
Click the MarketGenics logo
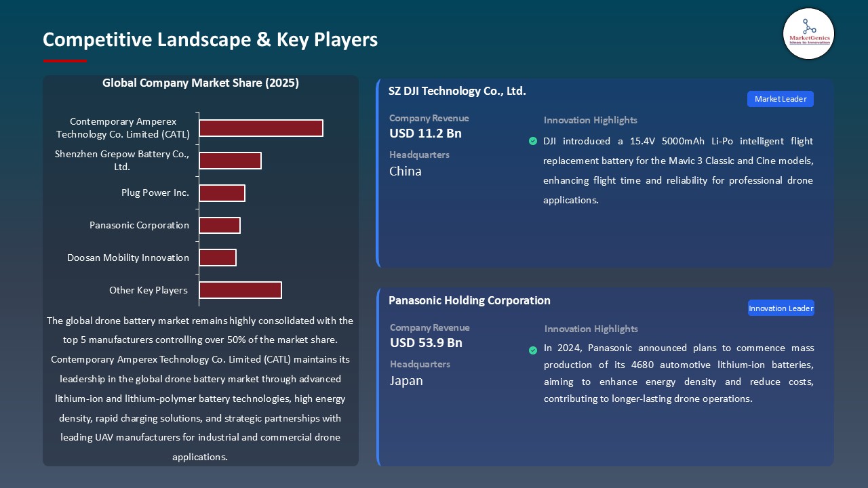[808, 33]
